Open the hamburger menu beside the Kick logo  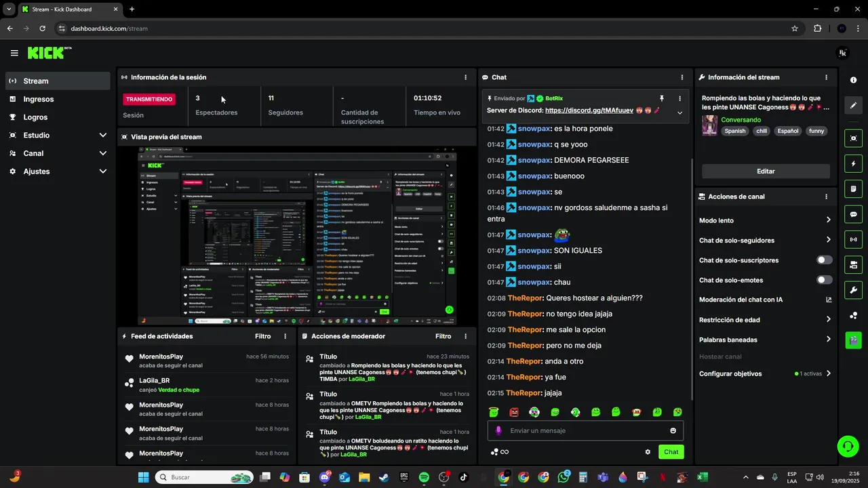tap(14, 53)
